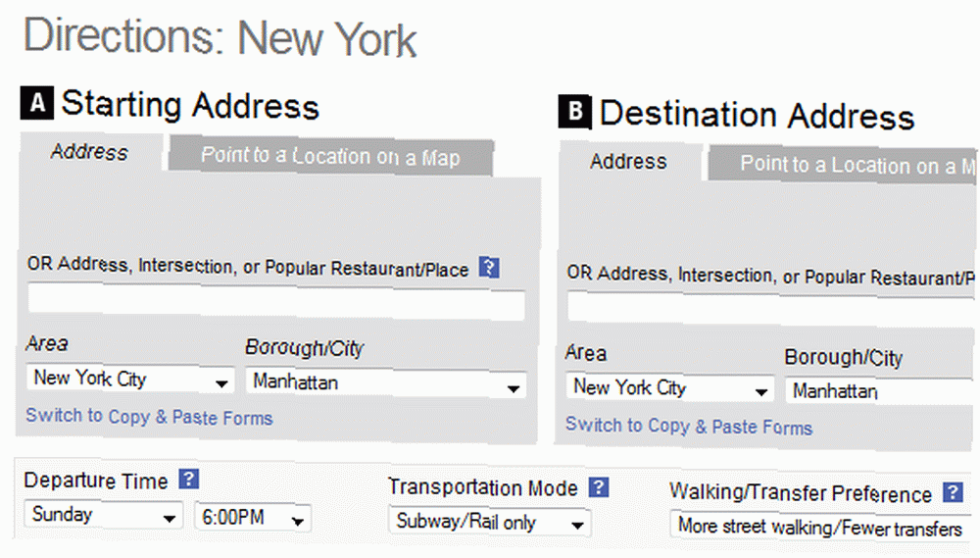
Task: Click the A marker beside Starting Address
Action: point(37,103)
